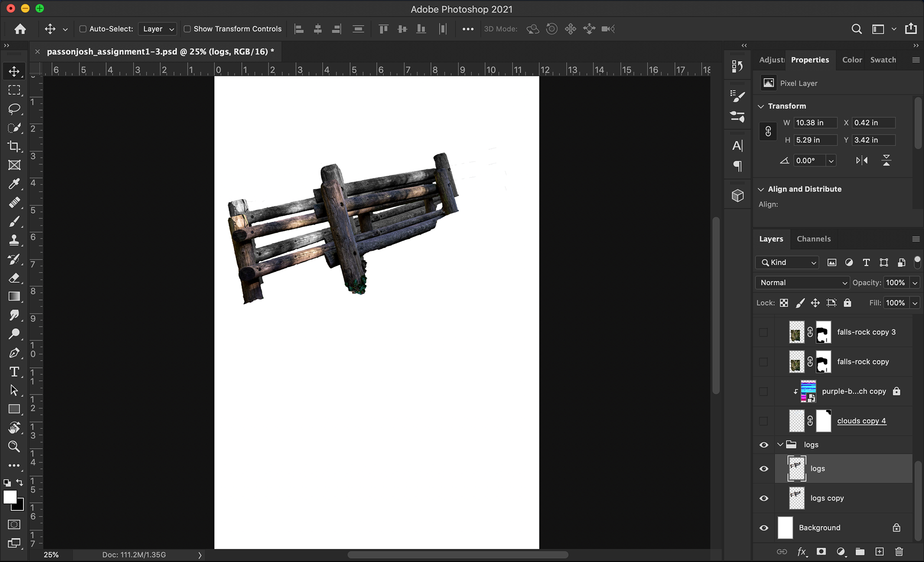
Task: Select the Clone Stamp tool
Action: pyautogui.click(x=14, y=240)
